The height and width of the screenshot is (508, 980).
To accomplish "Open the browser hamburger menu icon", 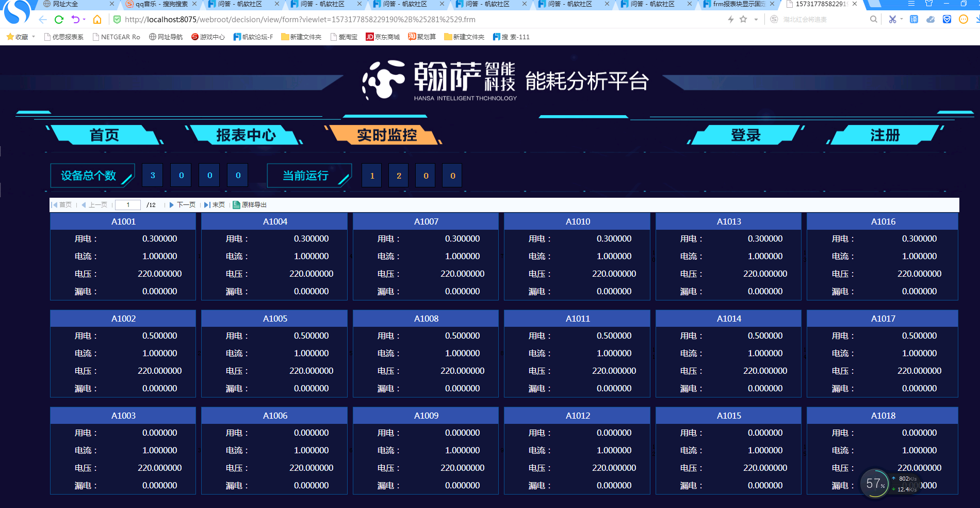I will tap(911, 4).
